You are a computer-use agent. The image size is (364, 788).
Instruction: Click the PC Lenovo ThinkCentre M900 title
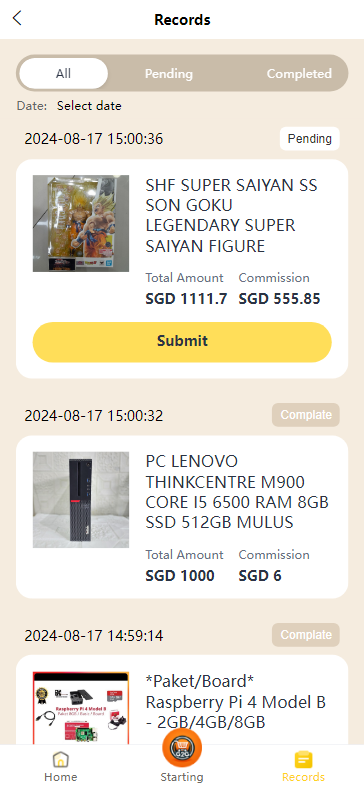pos(237,492)
